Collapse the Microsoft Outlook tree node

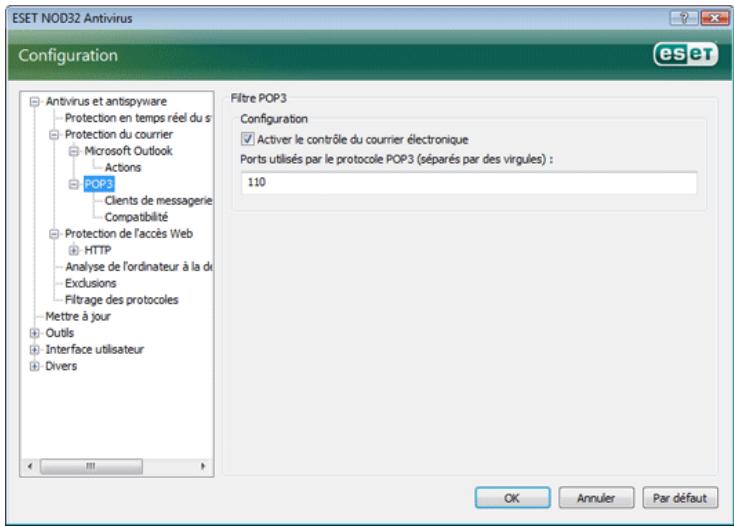pos(73,151)
